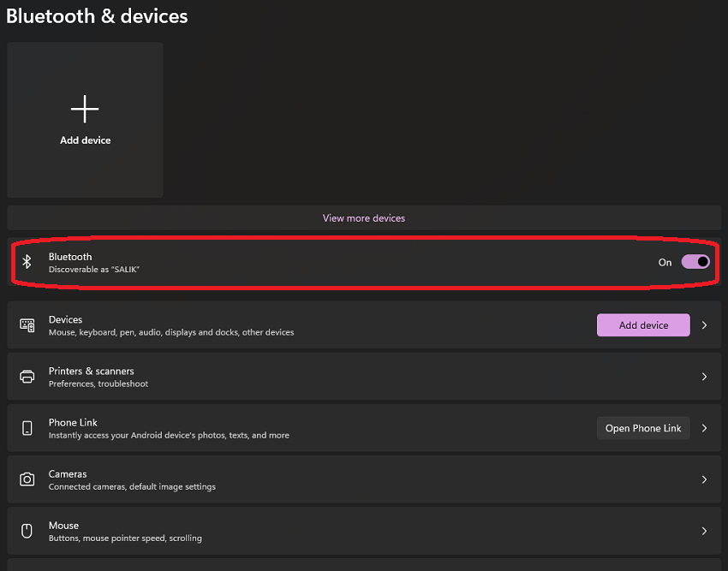This screenshot has width=728, height=571.
Task: Expand the Mouse row chevron
Action: point(704,531)
